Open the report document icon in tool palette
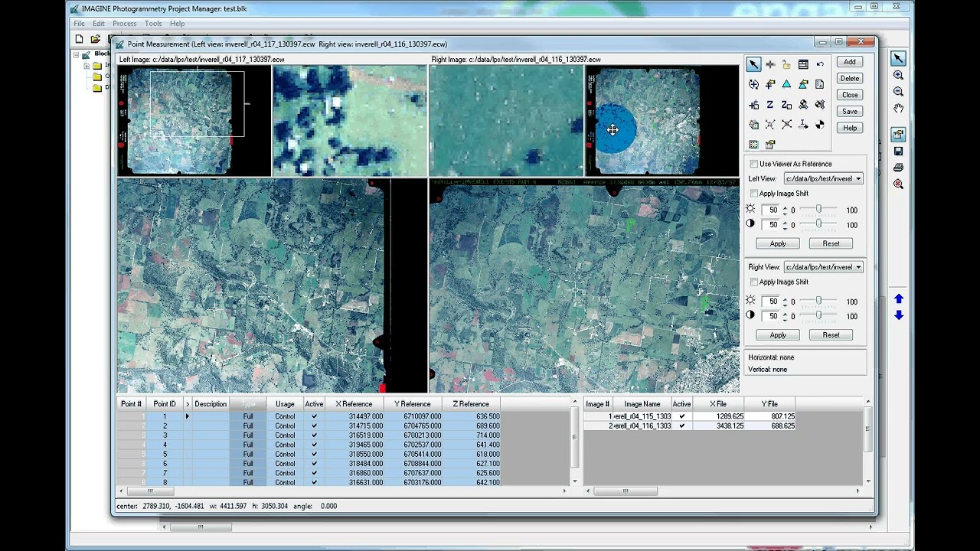The height and width of the screenshot is (551, 980). pyautogui.click(x=820, y=85)
